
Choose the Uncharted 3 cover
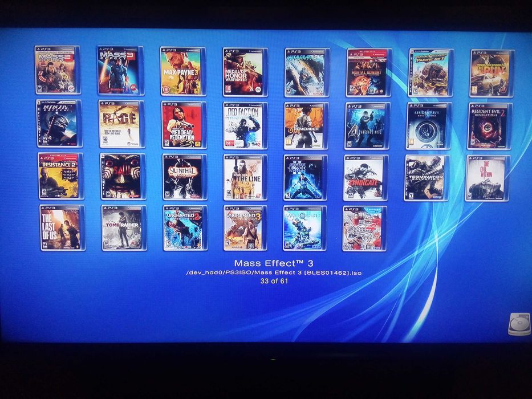click(245, 229)
